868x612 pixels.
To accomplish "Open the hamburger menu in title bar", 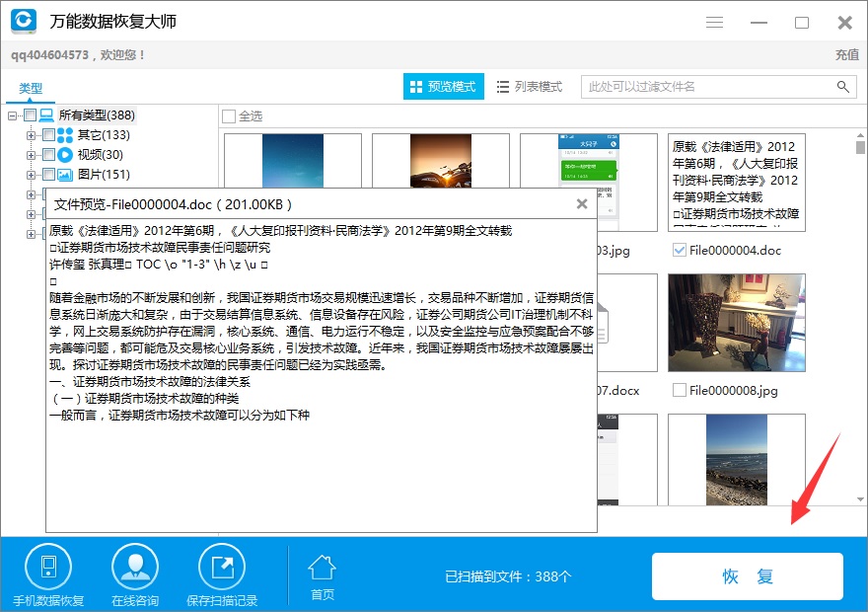I will tap(714, 22).
